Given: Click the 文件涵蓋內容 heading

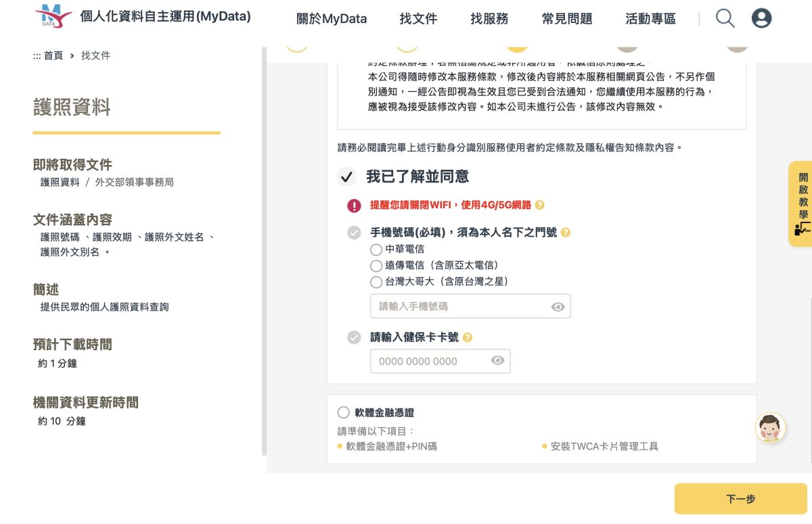Looking at the screenshot, I should click(x=72, y=220).
